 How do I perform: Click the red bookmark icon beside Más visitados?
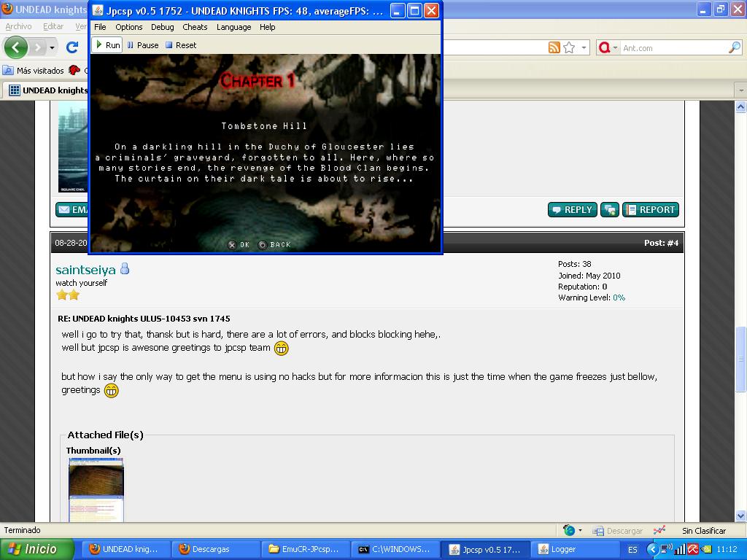point(74,70)
